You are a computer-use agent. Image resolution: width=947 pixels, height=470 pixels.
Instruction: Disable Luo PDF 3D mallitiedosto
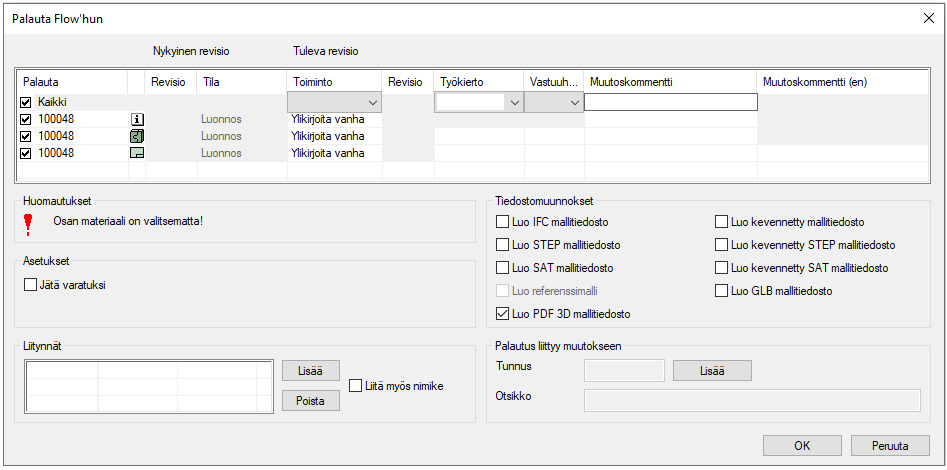(503, 314)
